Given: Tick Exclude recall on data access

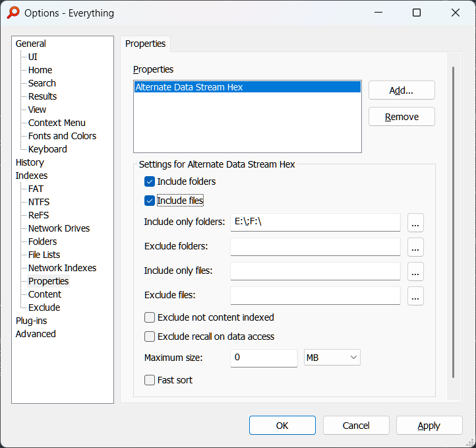Looking at the screenshot, I should tap(150, 336).
